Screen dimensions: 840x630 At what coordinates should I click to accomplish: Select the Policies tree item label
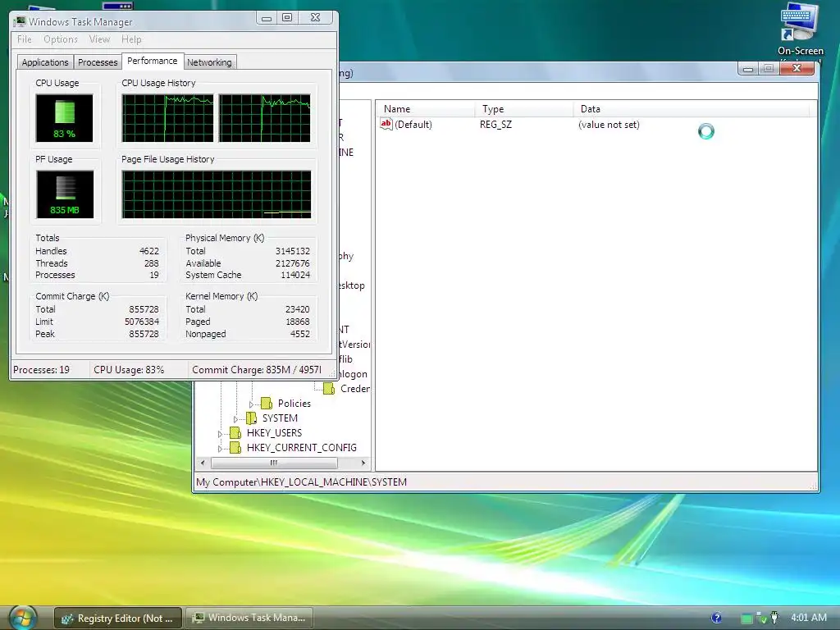click(x=294, y=404)
